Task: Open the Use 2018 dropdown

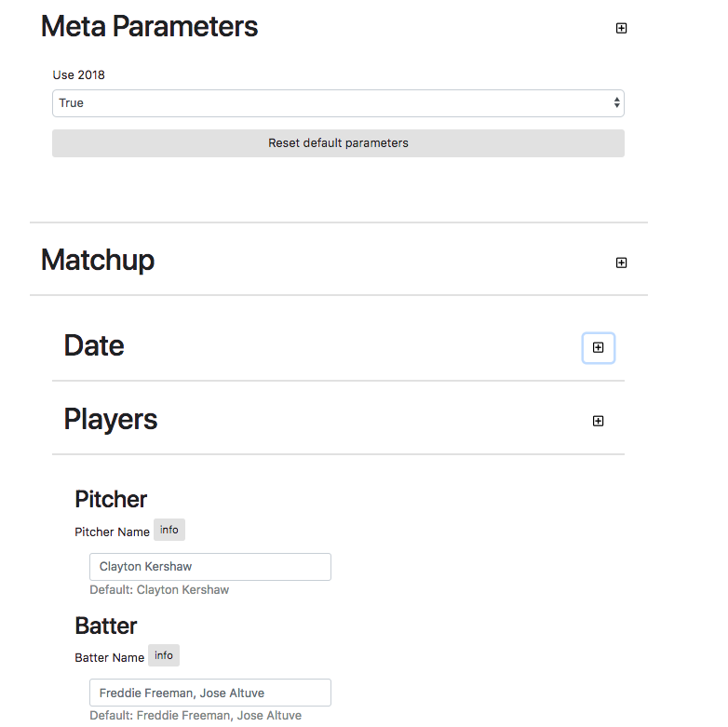Action: (x=338, y=103)
